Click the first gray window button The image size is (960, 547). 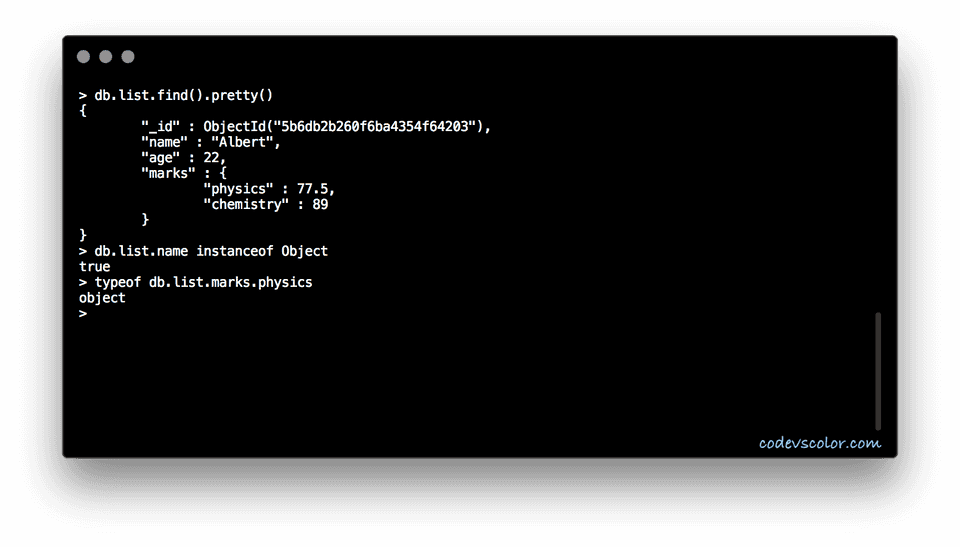coord(83,57)
